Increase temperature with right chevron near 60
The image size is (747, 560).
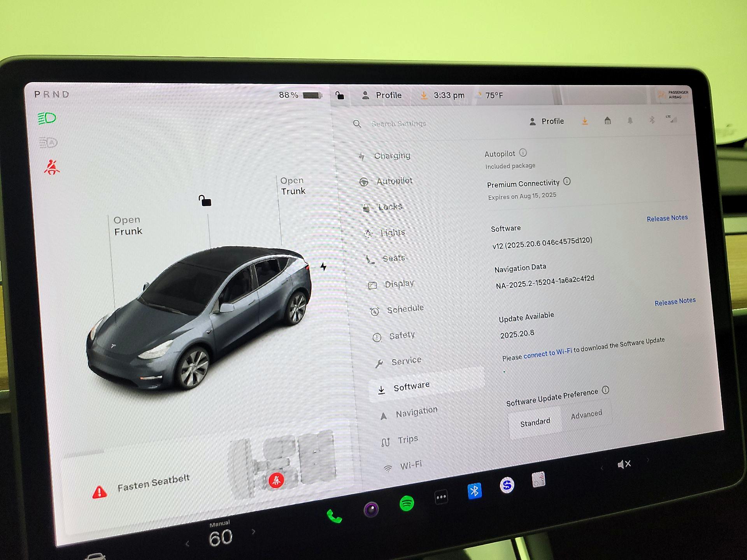pyautogui.click(x=254, y=532)
